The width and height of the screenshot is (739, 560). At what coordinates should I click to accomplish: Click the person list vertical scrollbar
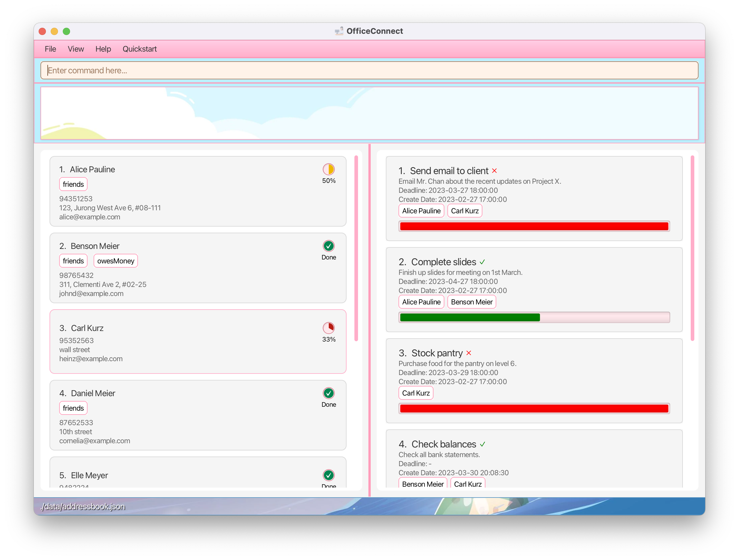tap(356, 248)
